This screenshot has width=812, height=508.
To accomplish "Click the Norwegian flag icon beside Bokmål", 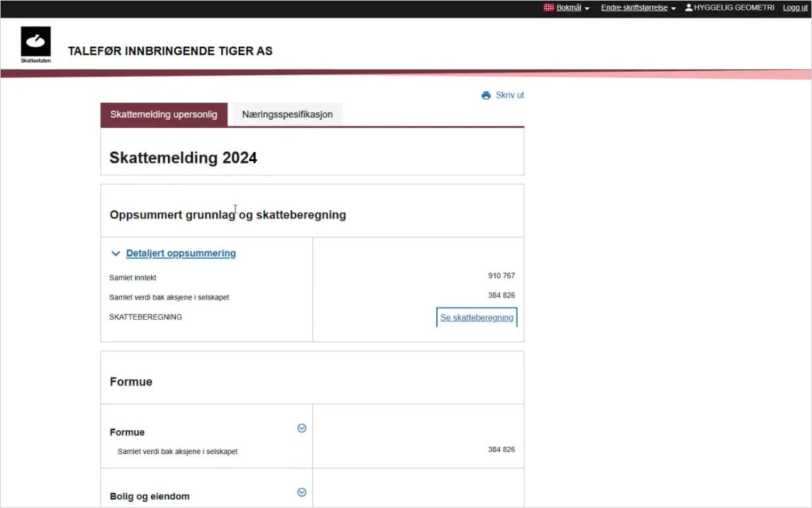I will (x=547, y=7).
